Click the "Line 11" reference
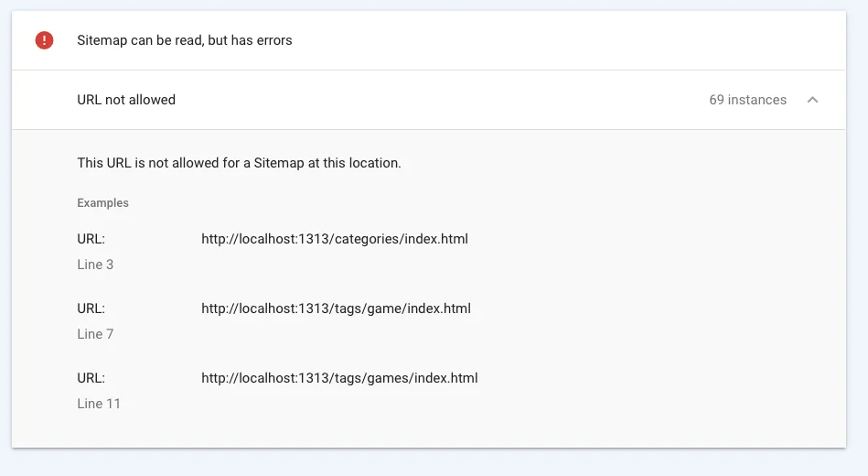This screenshot has height=476, width=868. [x=99, y=404]
